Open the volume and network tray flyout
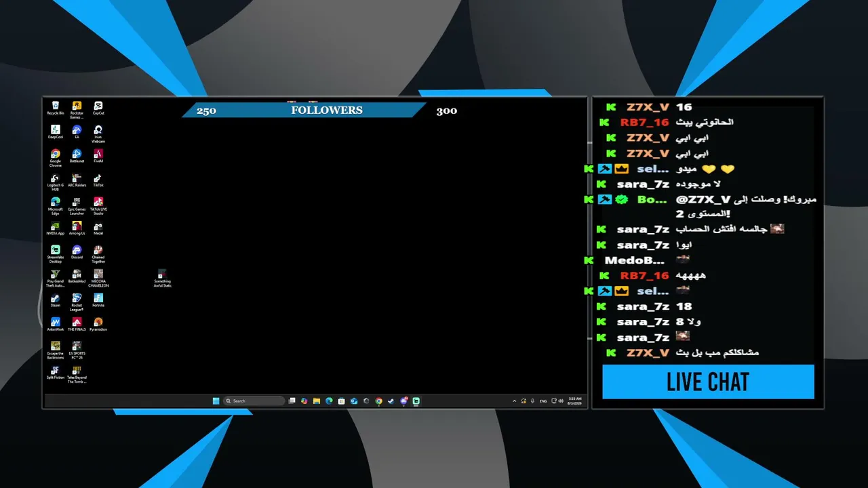 point(557,401)
